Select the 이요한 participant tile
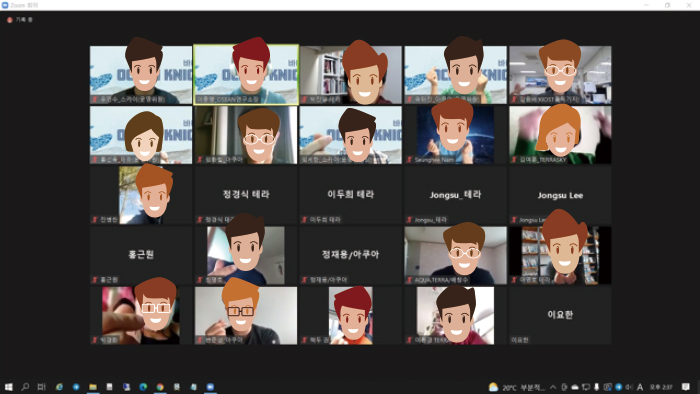Viewport: 700px width, 394px height. pyautogui.click(x=560, y=315)
